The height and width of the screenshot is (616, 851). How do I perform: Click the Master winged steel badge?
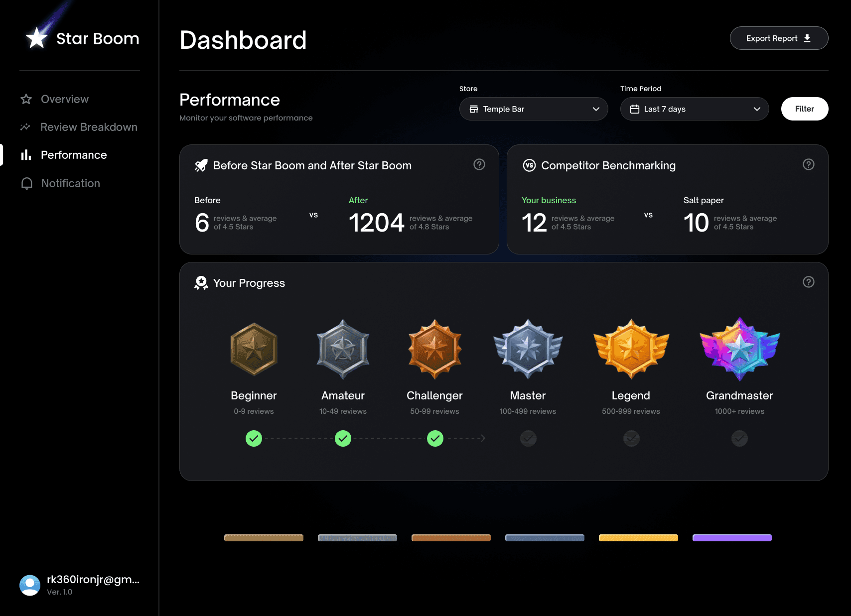coord(528,349)
